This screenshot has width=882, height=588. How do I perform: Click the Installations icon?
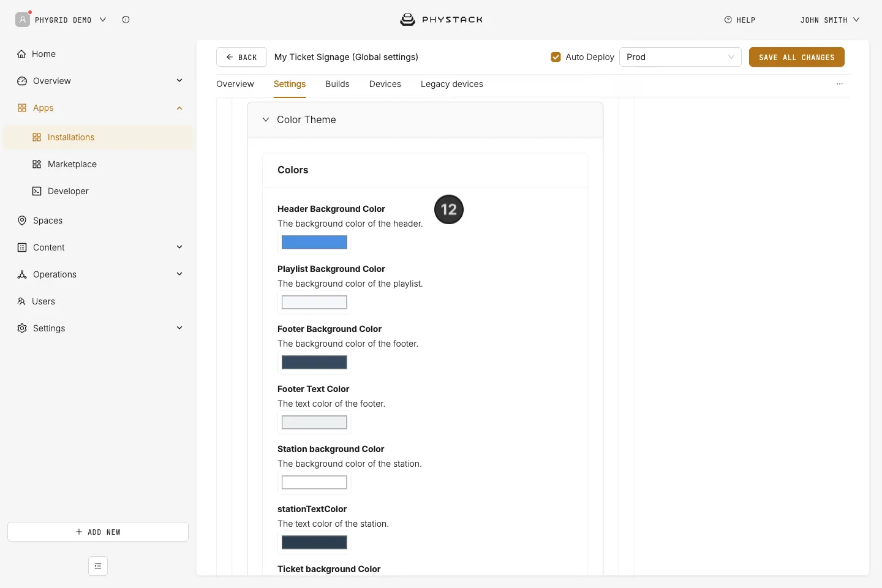(37, 137)
